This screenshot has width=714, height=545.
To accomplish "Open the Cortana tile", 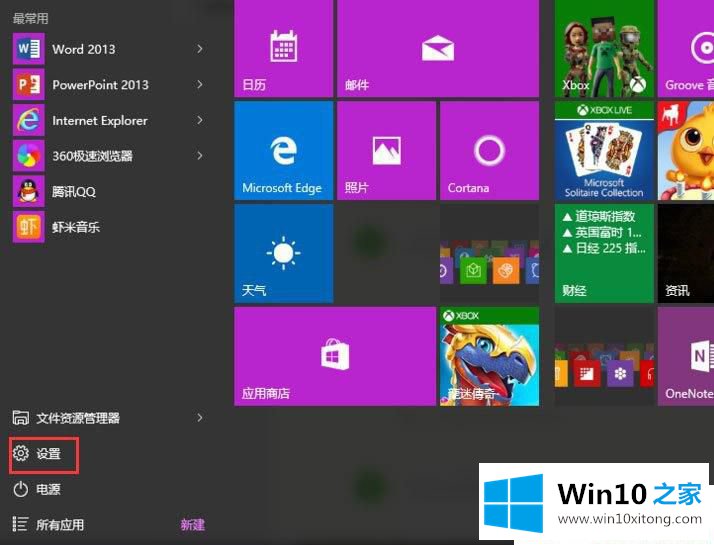I will click(x=490, y=151).
